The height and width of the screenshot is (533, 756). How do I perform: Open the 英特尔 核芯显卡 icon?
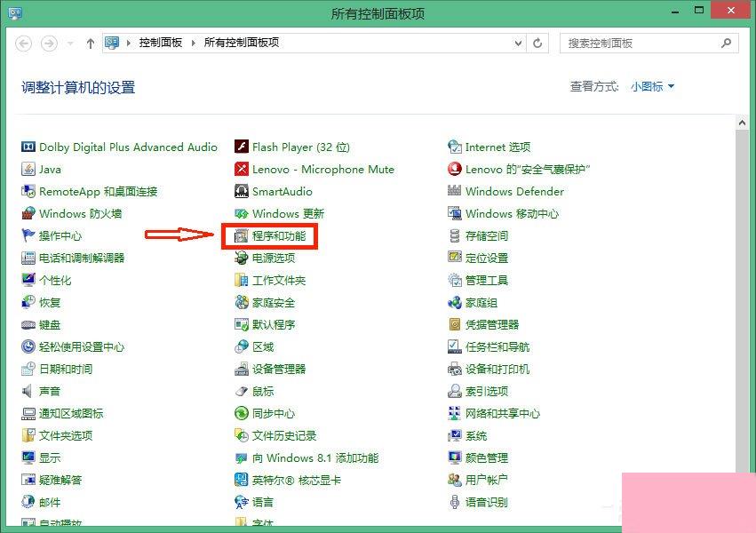click(241, 480)
